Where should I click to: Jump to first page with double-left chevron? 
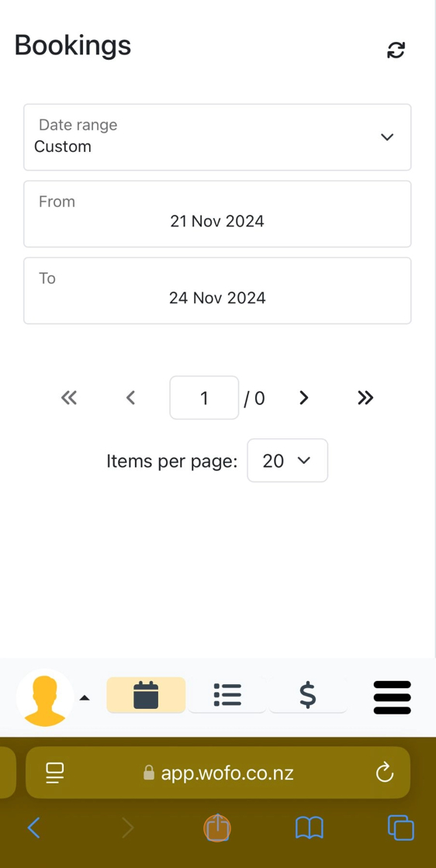(69, 397)
